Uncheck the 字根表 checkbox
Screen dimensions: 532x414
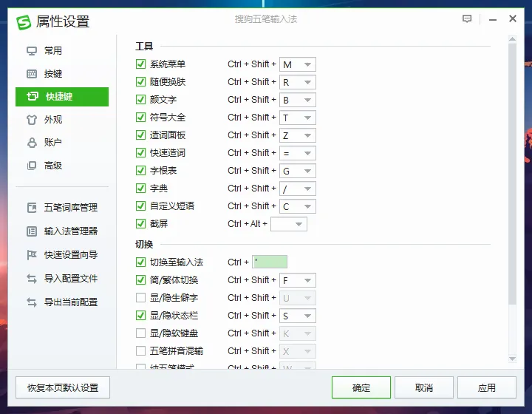(x=140, y=170)
